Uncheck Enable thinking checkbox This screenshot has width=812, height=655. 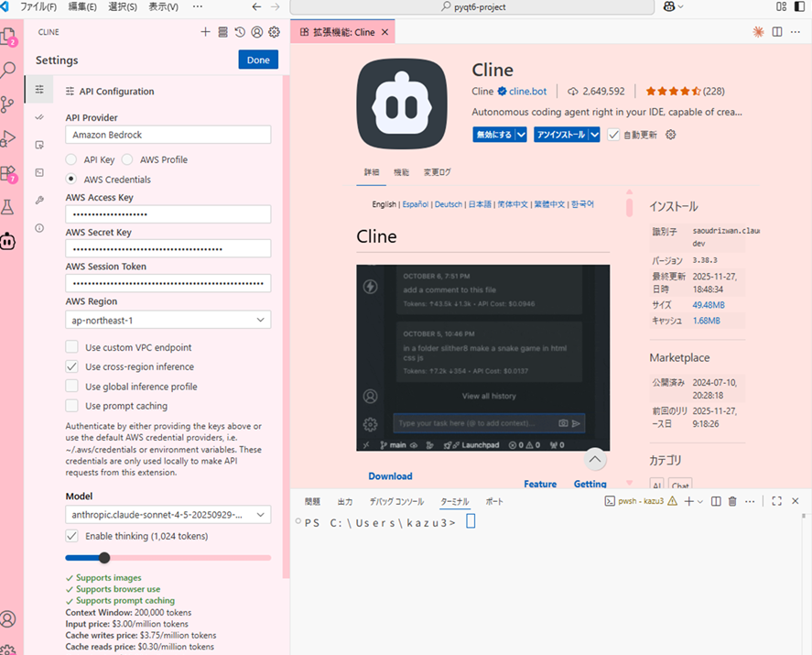coord(72,536)
